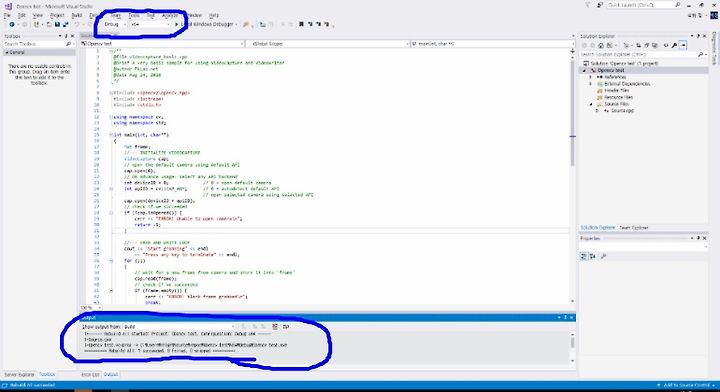
Task: Collapse the main function code block
Action: [x=111, y=135]
